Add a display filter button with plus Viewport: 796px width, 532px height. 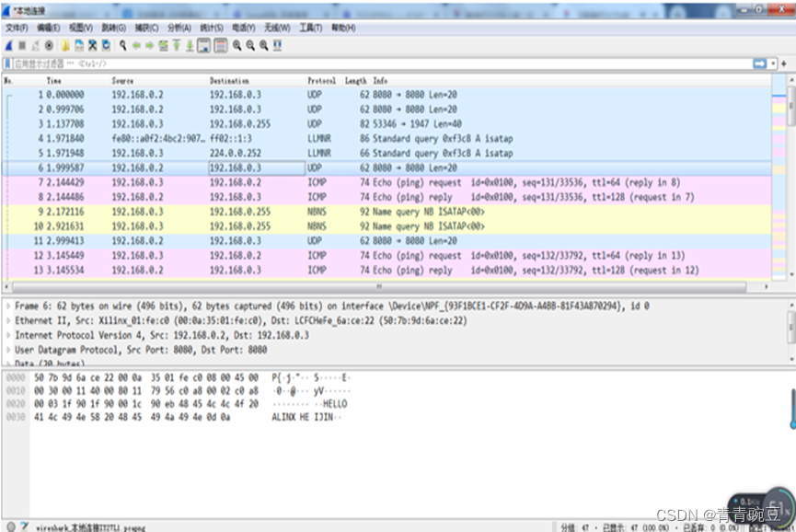[784, 64]
